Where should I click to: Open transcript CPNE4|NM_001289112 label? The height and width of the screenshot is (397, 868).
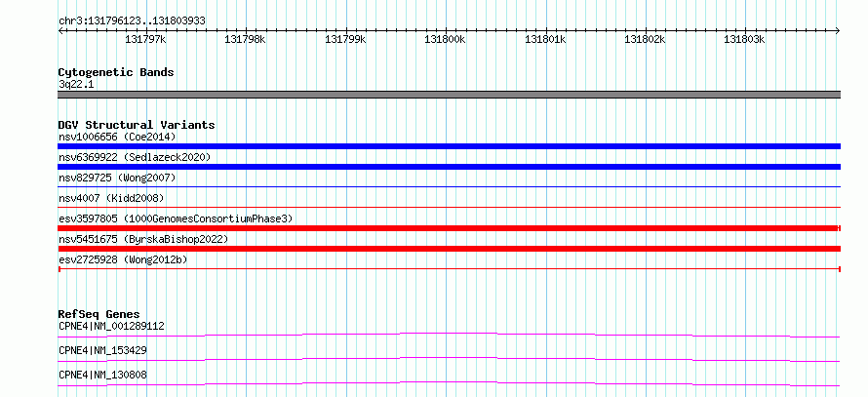click(x=111, y=326)
